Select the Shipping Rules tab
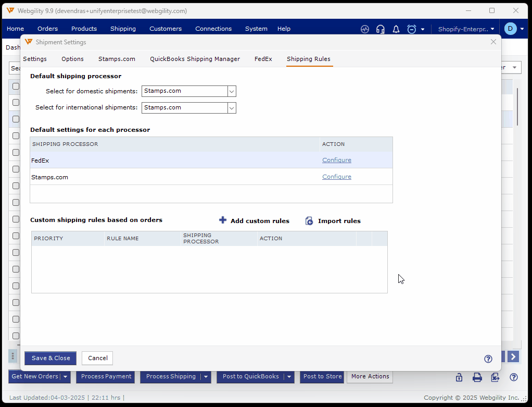The width and height of the screenshot is (532, 407). point(308,59)
